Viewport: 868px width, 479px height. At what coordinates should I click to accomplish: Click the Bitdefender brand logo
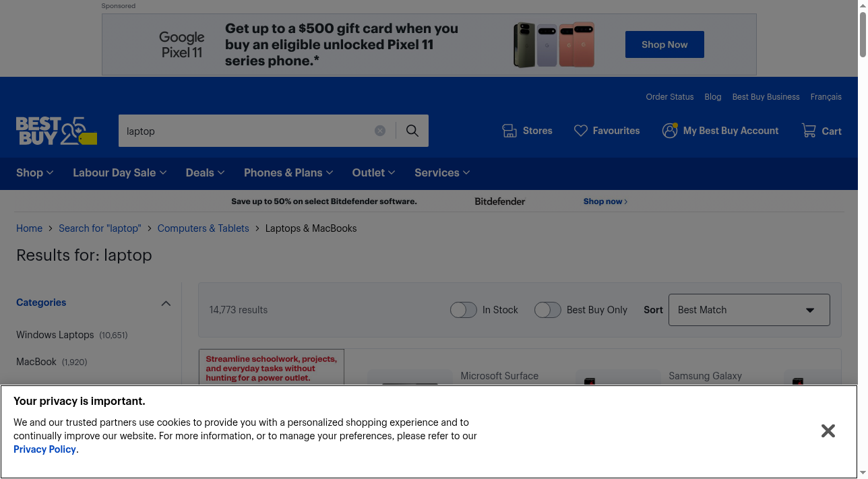coord(500,201)
